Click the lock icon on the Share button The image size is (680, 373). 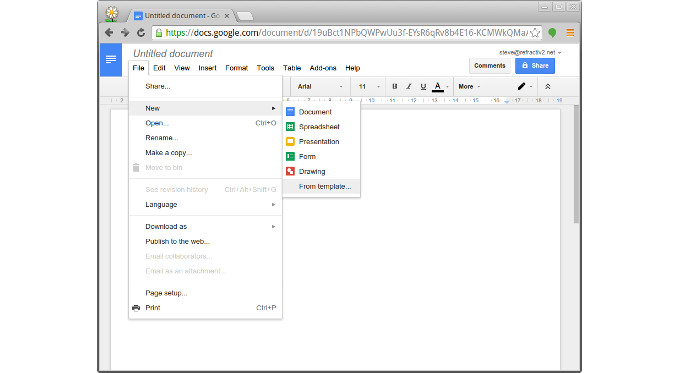525,65
